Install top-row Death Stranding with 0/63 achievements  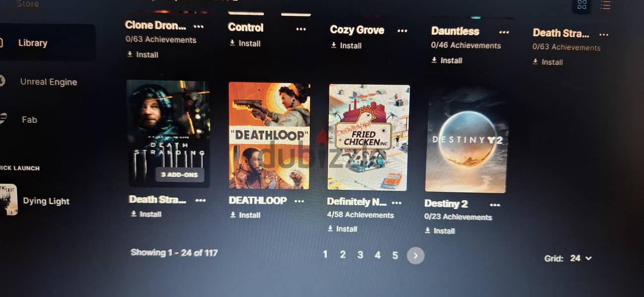click(x=548, y=62)
